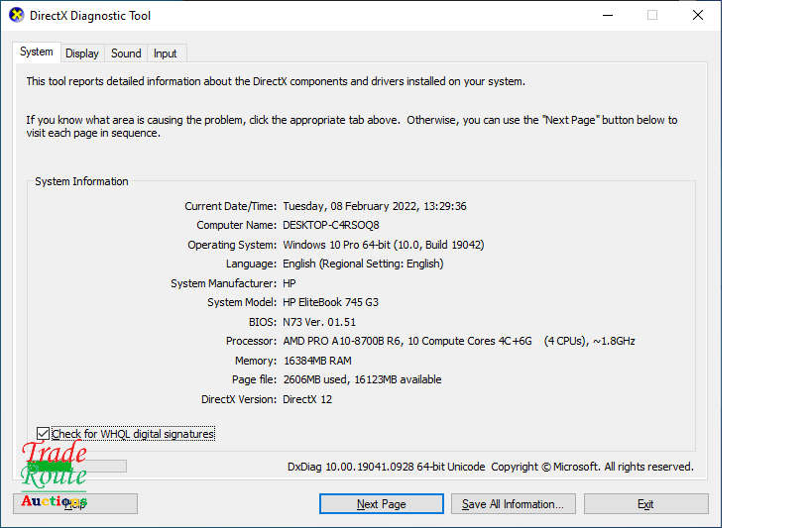The image size is (812, 528).
Task: Click the System Model value HP EliteBook 745 G3
Action: click(330, 302)
